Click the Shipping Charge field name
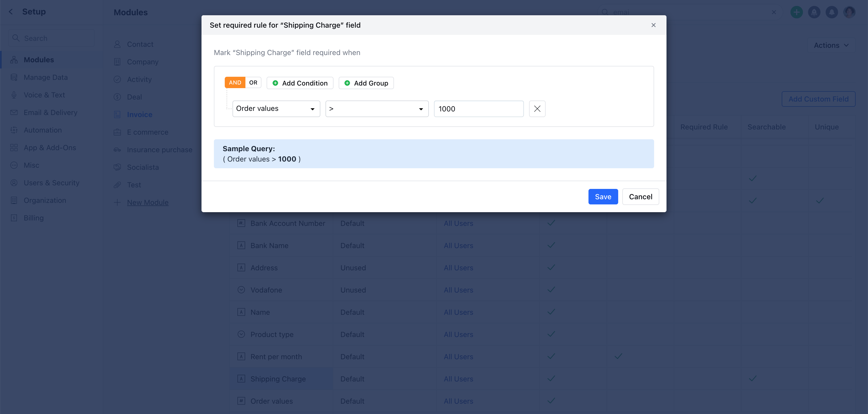The height and width of the screenshot is (414, 868). [278, 379]
